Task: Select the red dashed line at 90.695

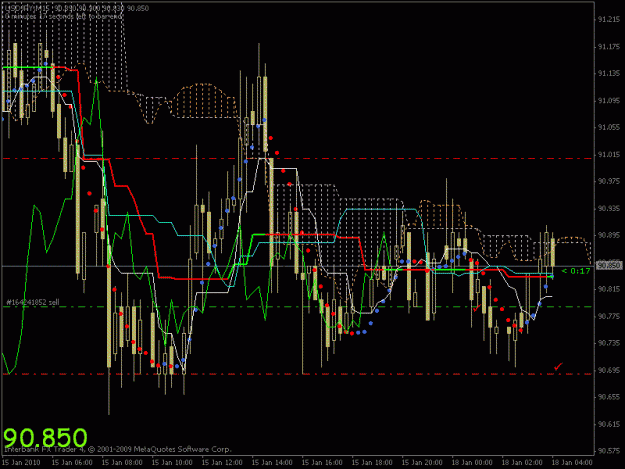Action: [x=297, y=374]
